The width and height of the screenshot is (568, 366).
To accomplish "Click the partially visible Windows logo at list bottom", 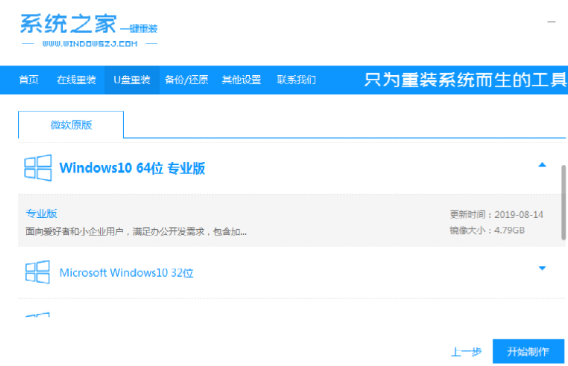I will 37,315.
